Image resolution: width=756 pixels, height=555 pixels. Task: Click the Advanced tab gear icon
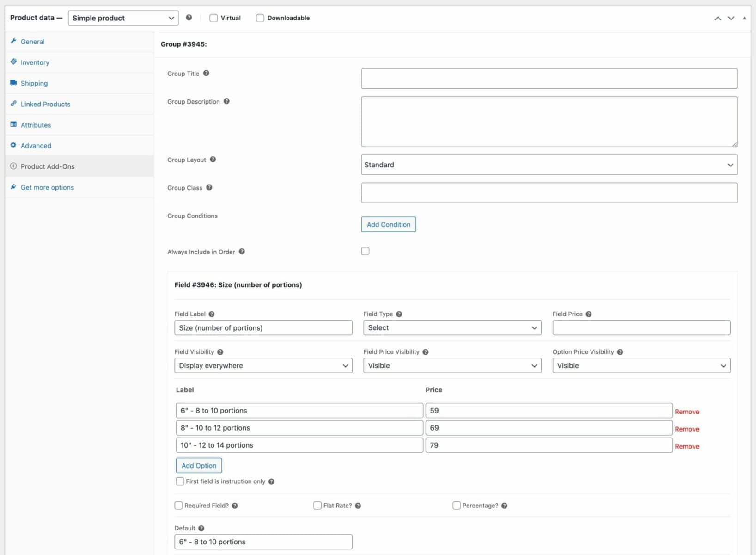[13, 145]
